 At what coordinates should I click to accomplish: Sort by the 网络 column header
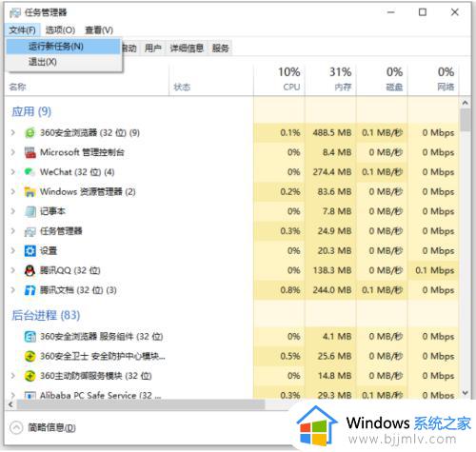pyautogui.click(x=433, y=79)
